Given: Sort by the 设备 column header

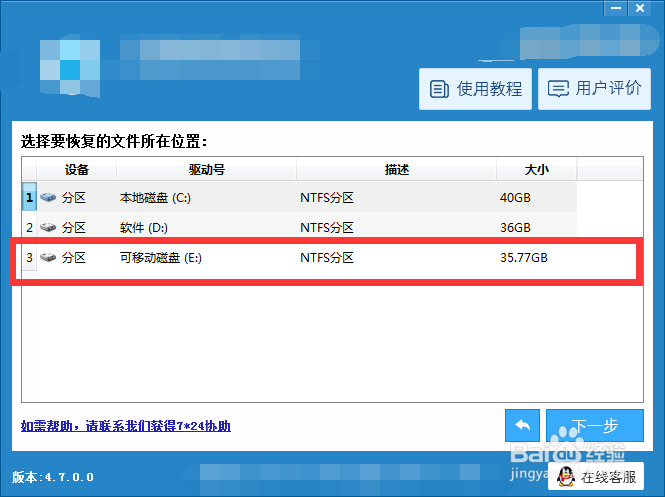Looking at the screenshot, I should 76,170.
